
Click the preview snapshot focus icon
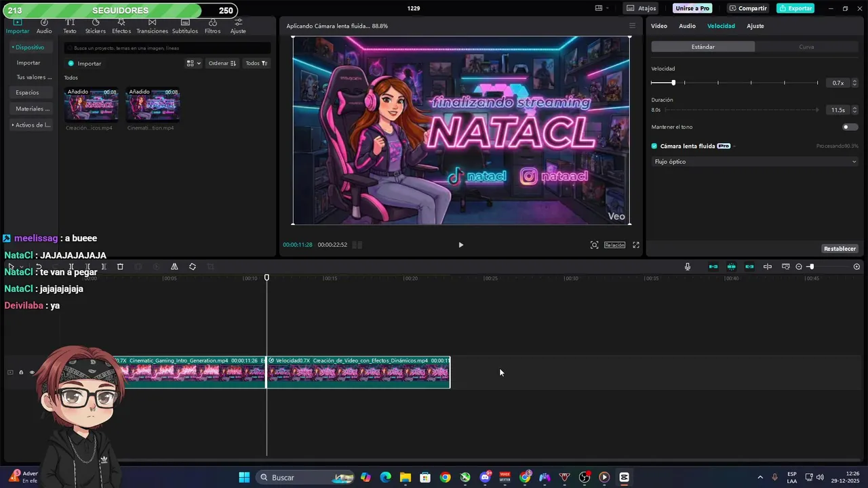(594, 245)
